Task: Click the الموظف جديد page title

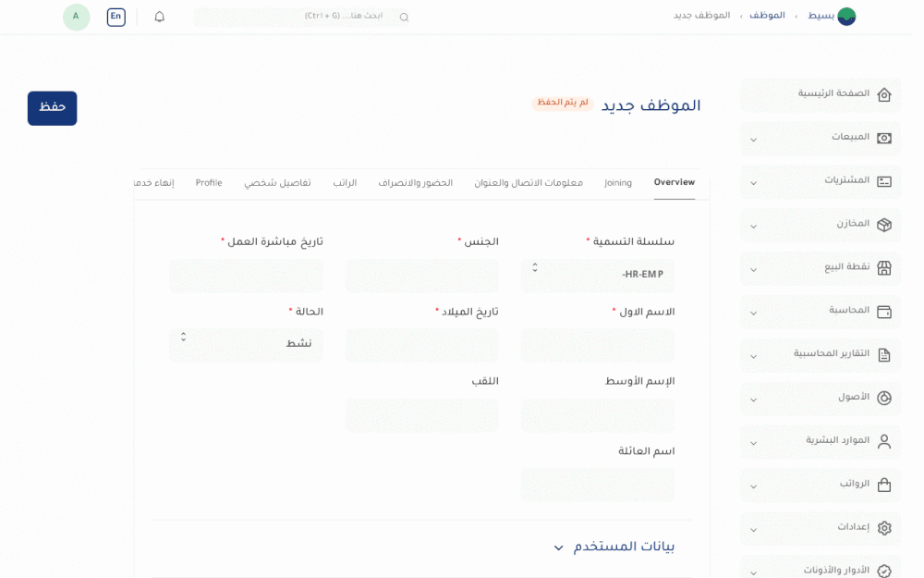Action: click(x=650, y=106)
